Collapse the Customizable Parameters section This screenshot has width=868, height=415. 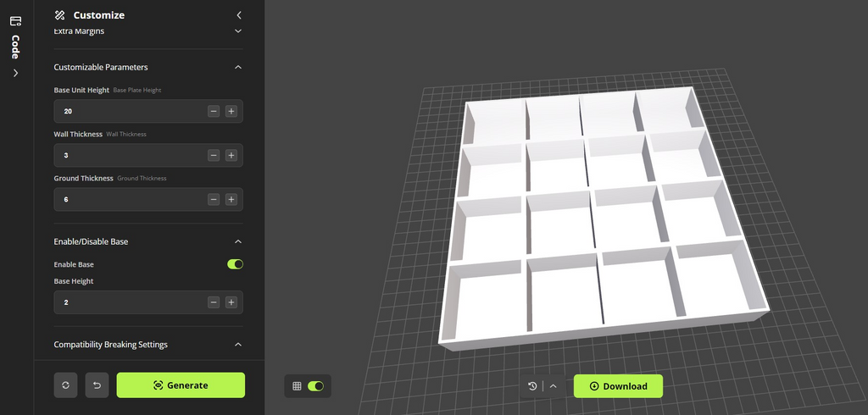[x=238, y=67]
